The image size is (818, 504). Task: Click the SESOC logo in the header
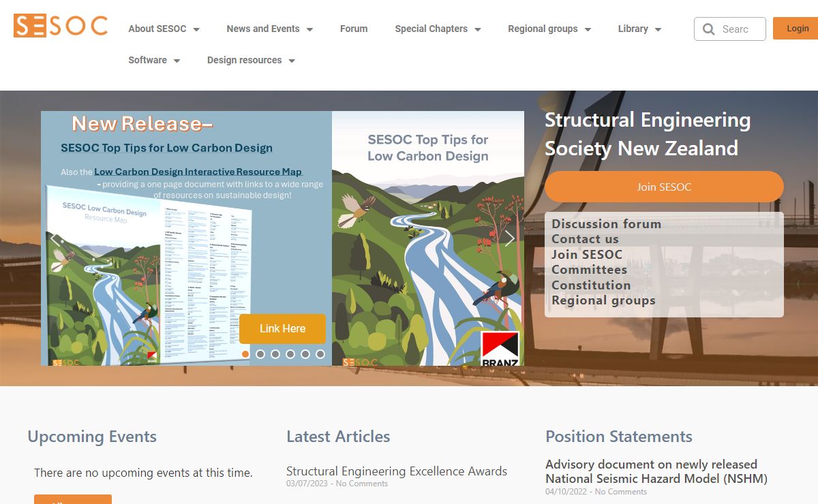click(x=61, y=25)
